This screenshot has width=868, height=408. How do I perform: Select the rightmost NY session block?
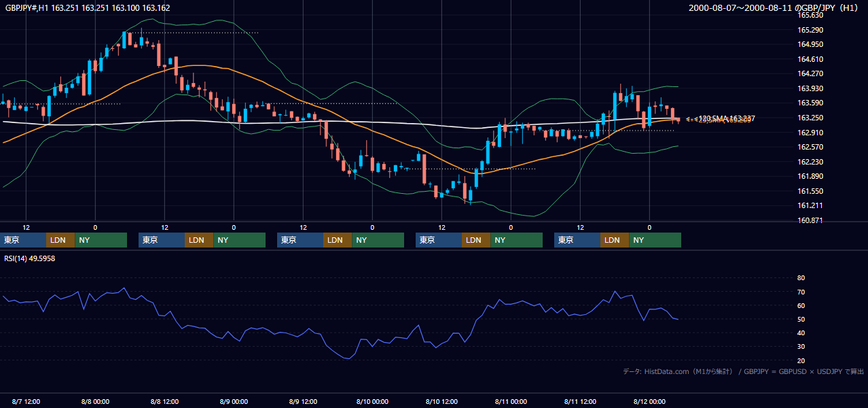coord(655,240)
